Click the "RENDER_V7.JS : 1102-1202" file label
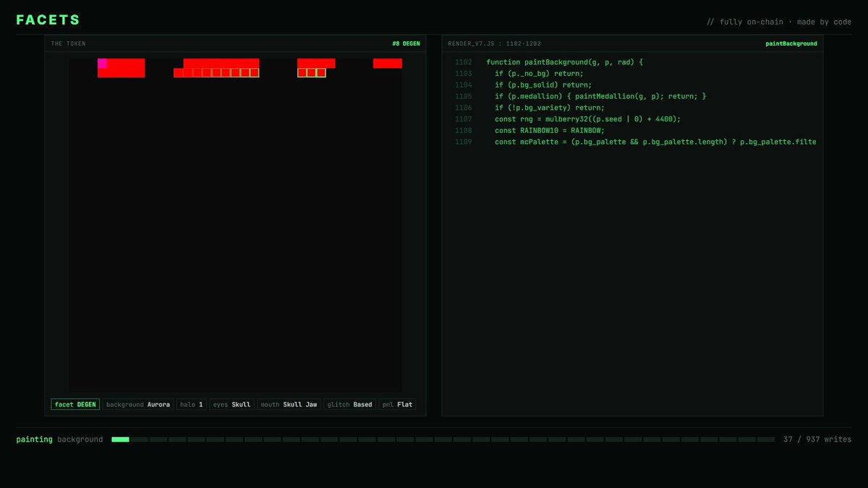The image size is (868, 488). click(494, 44)
